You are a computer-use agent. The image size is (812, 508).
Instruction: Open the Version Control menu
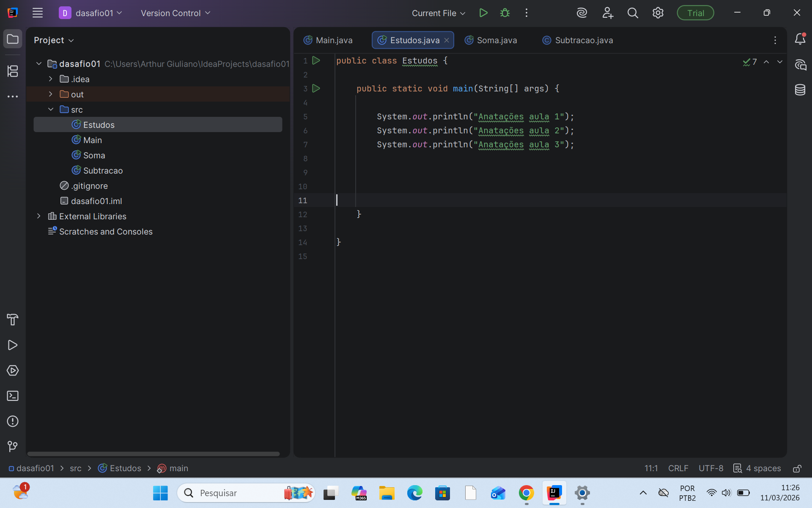pos(175,13)
